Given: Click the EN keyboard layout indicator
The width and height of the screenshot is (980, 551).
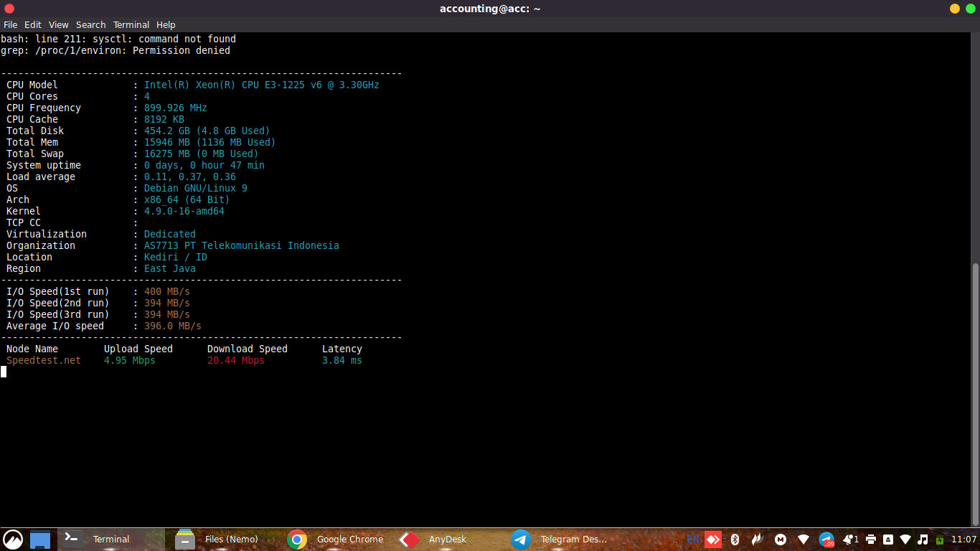Looking at the screenshot, I should coord(693,540).
